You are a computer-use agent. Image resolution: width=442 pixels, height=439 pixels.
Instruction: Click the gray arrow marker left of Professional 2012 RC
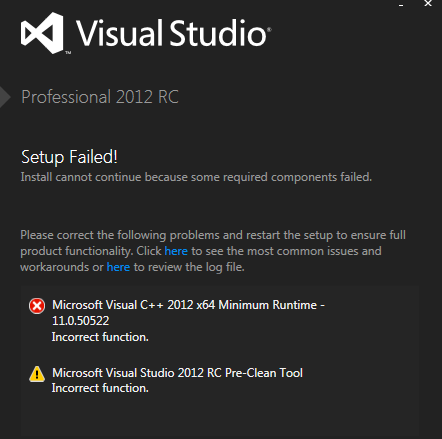click(x=5, y=97)
